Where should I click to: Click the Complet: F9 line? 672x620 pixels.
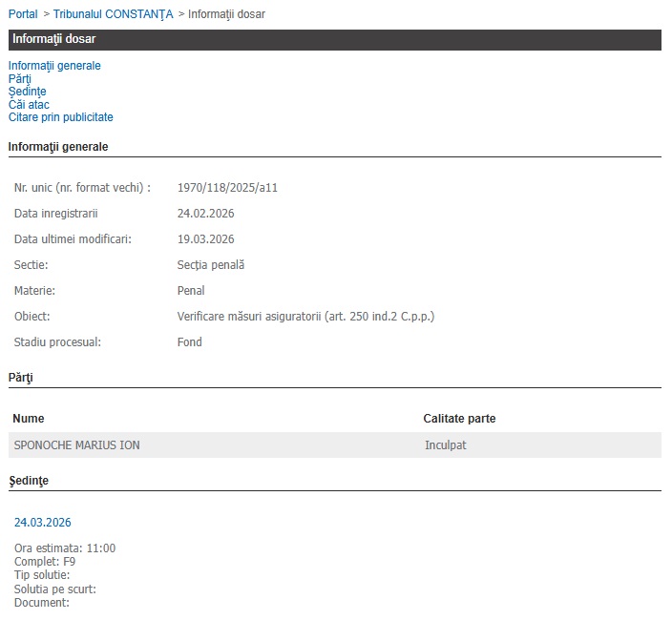45,562
